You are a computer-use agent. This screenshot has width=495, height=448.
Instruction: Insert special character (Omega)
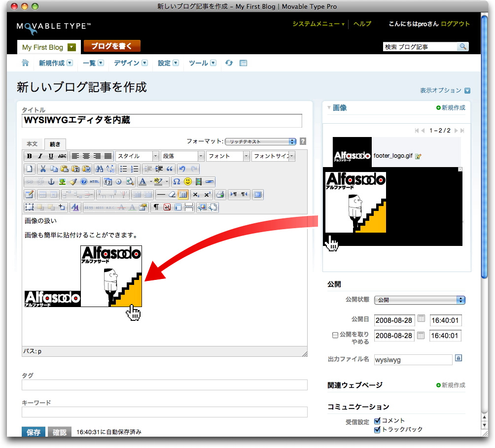click(x=177, y=182)
